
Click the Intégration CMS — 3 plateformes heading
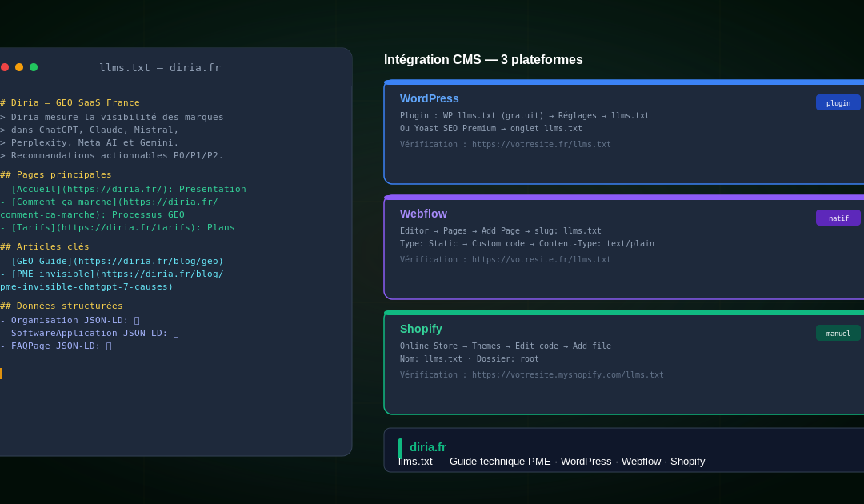click(x=483, y=59)
